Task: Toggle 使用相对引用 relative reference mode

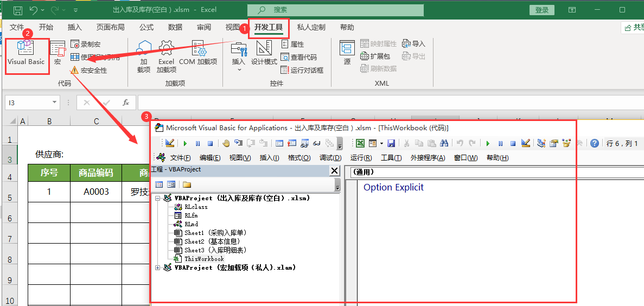Action: tap(95, 57)
